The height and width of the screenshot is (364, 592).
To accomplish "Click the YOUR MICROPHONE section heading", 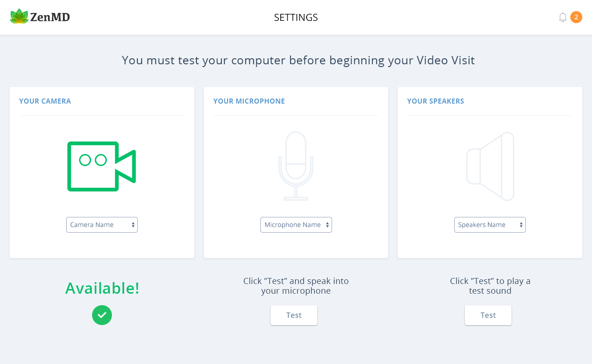I will click(x=249, y=101).
